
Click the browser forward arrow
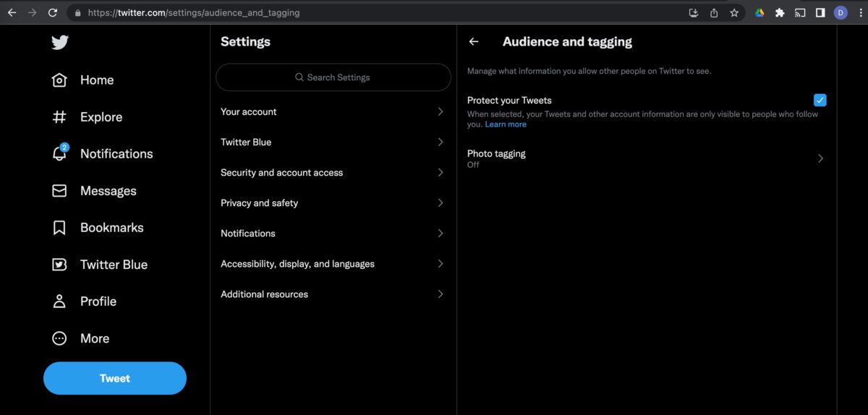click(x=32, y=12)
